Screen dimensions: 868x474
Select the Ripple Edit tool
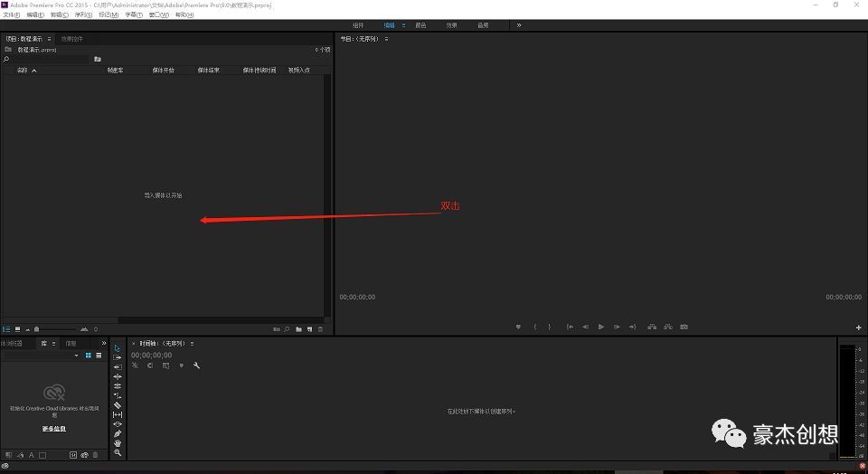(118, 376)
